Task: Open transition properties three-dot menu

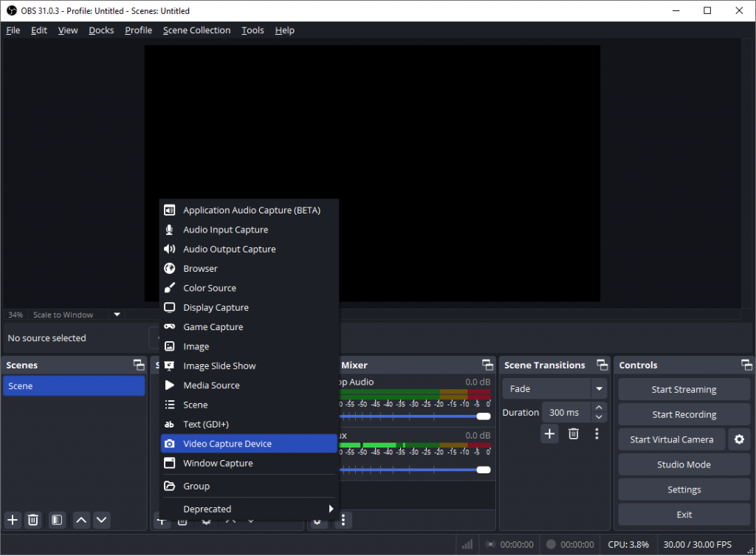Action: point(597,433)
